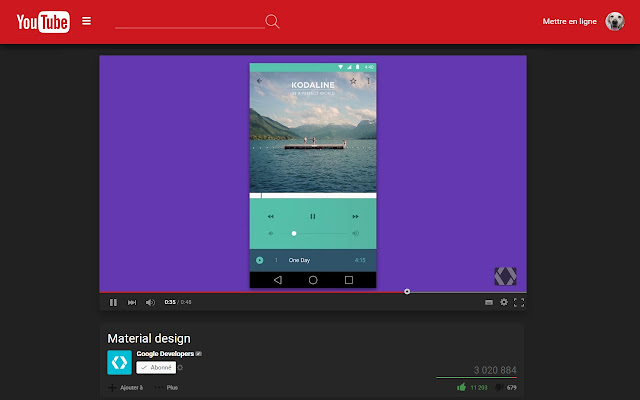Click the back arrow in phone app
This screenshot has height=400, width=640.
(259, 81)
